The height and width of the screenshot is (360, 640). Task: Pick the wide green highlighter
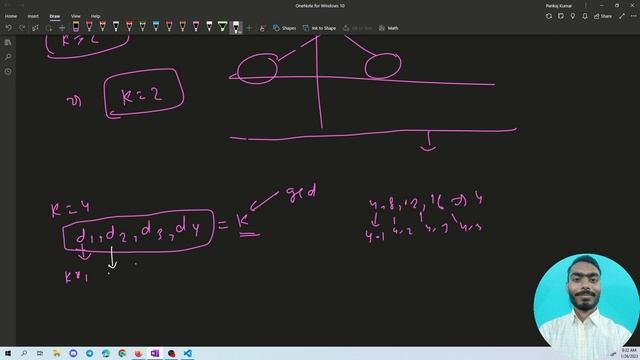pos(222,27)
